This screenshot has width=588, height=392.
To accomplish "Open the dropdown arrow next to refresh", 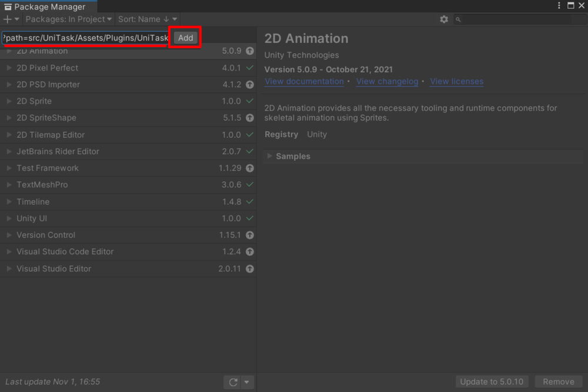I will point(247,382).
